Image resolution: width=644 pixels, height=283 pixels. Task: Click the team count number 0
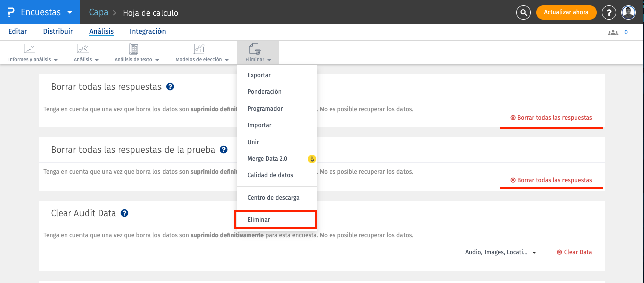(626, 32)
